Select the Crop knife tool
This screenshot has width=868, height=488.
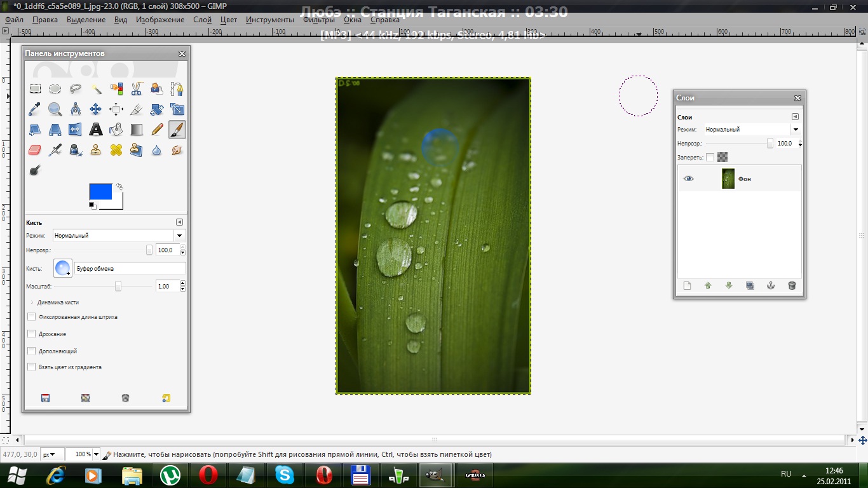point(137,109)
